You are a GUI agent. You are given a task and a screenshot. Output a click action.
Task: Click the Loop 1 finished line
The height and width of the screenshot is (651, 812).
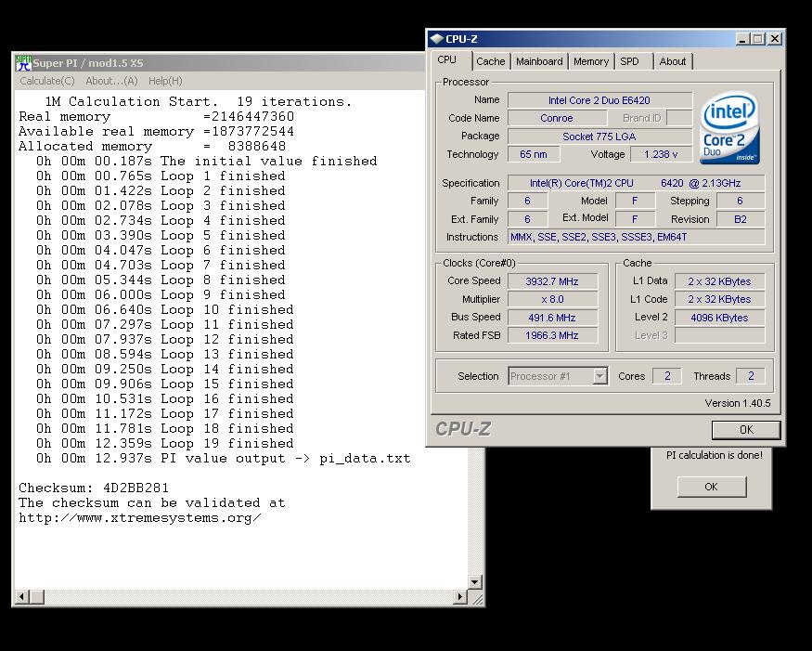click(x=161, y=176)
